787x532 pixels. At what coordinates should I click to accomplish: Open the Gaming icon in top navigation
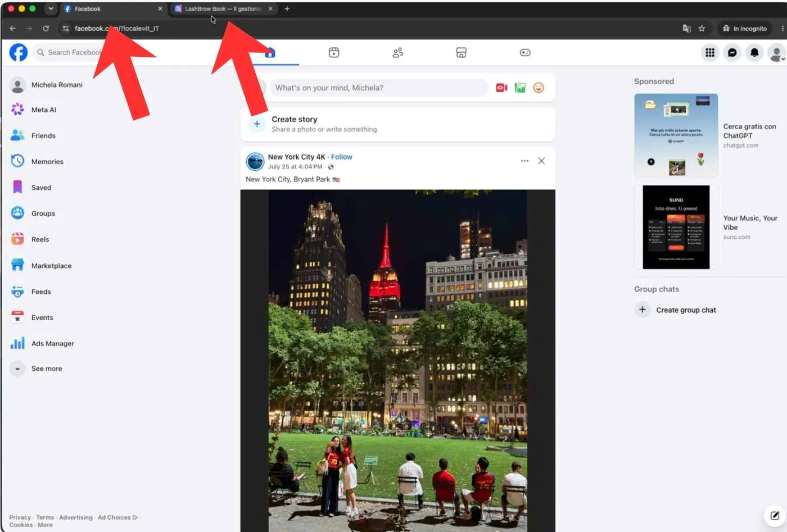tap(525, 52)
